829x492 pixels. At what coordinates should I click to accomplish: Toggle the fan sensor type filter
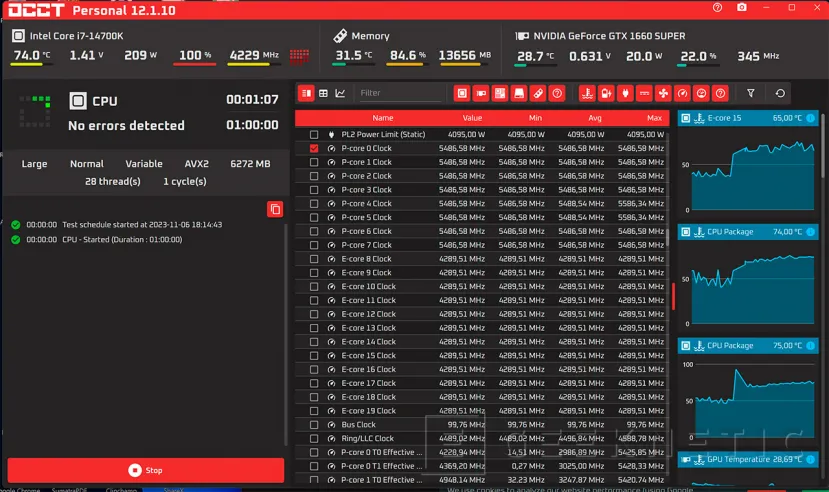click(663, 94)
